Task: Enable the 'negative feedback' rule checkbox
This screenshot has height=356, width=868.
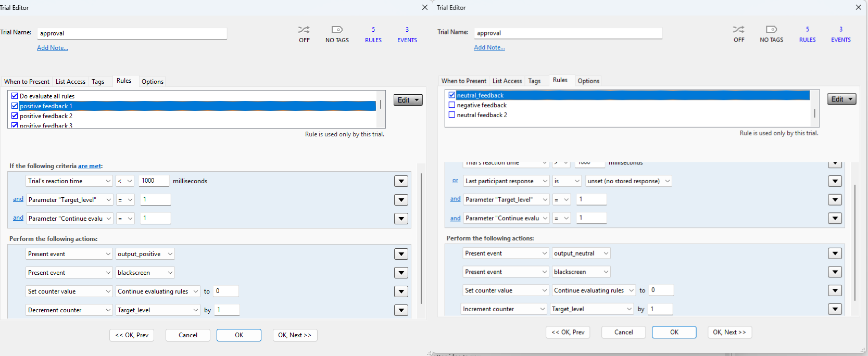Action: pos(452,105)
